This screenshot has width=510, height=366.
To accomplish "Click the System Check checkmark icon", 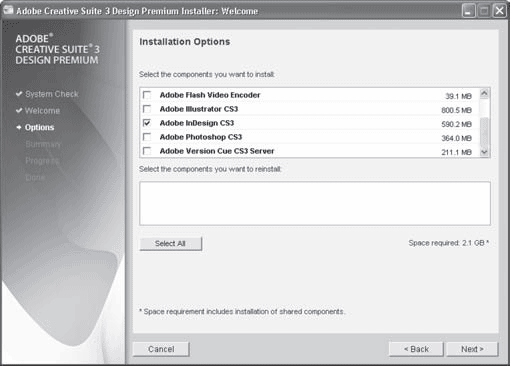I will click(x=19, y=94).
